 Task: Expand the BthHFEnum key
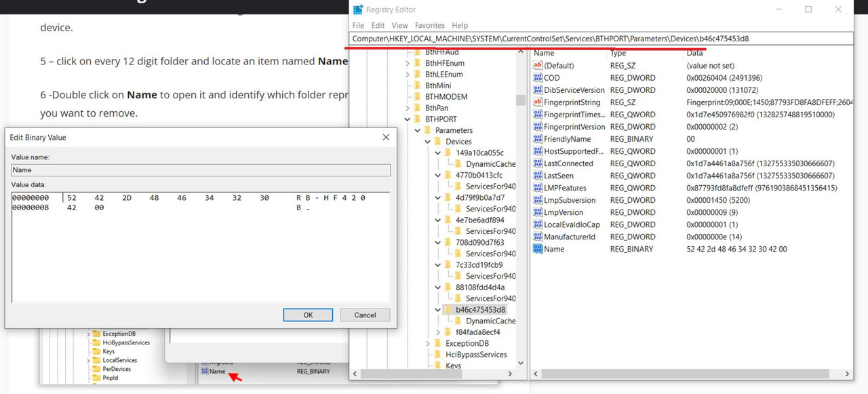[408, 63]
